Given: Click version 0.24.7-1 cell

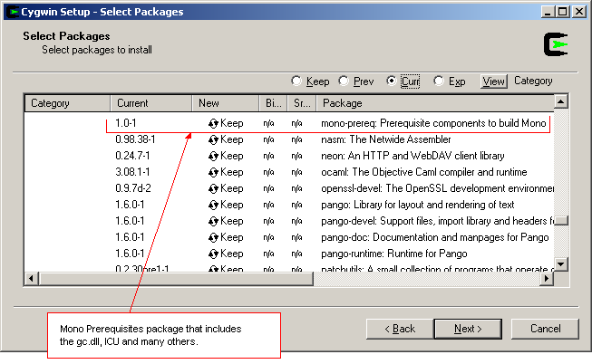Looking at the screenshot, I should tap(132, 156).
